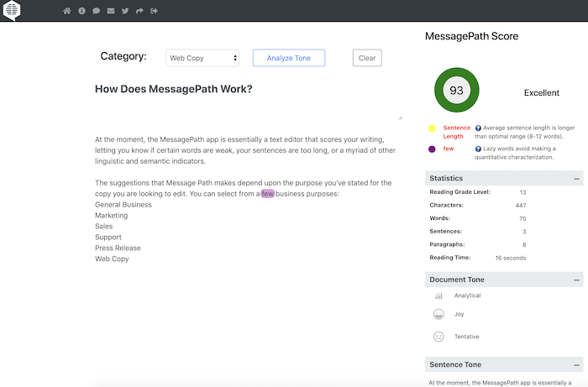Click the Paragraphs value 8
Viewport: 588px width, 387px height.
tap(524, 244)
